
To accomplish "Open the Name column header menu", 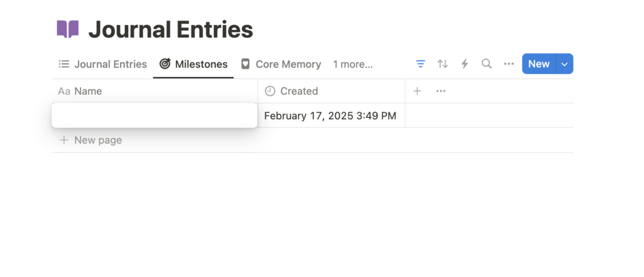I will (x=88, y=91).
